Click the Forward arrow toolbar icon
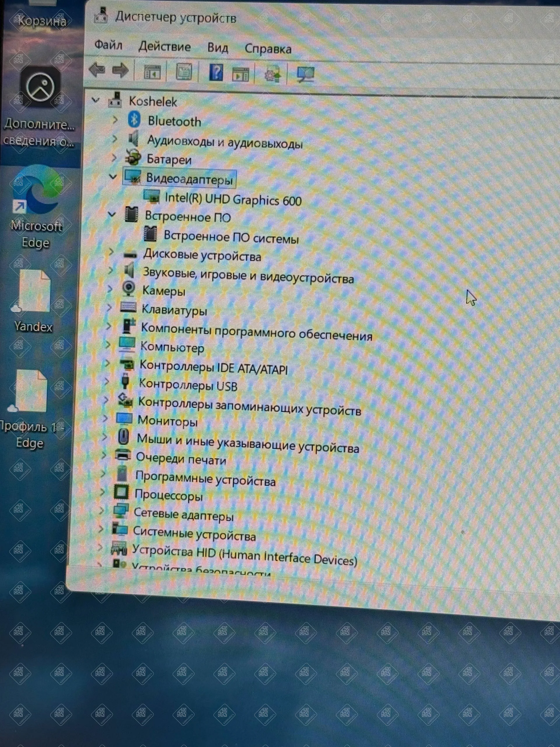 tap(120, 71)
